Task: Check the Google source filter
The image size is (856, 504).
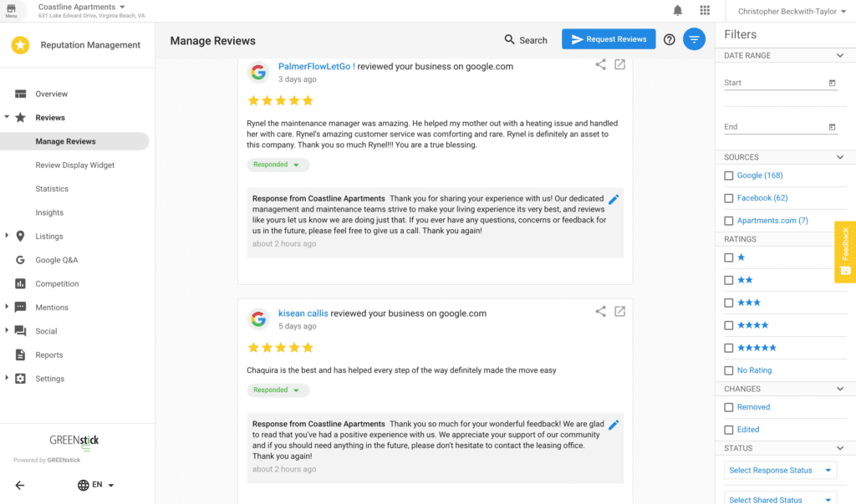Action: coord(729,176)
